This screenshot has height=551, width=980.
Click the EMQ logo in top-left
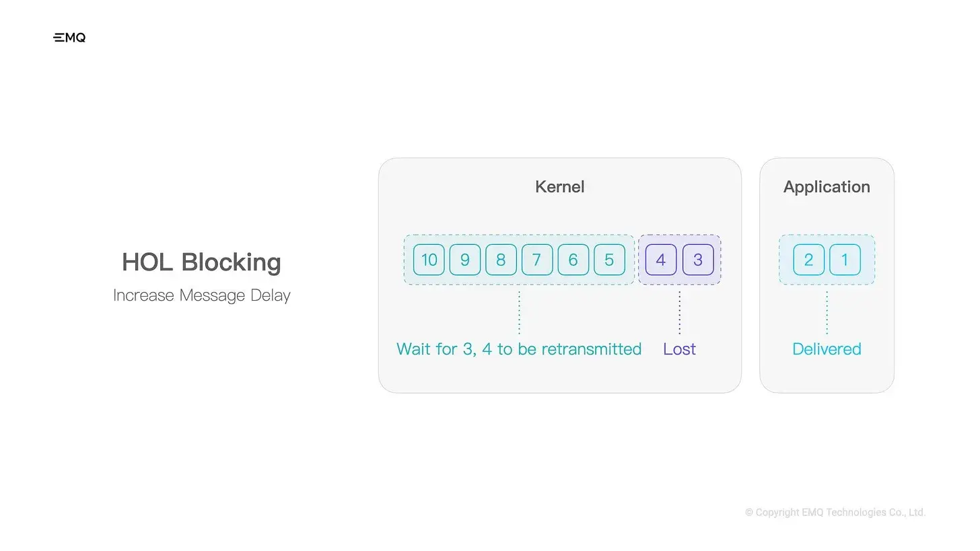pos(69,38)
